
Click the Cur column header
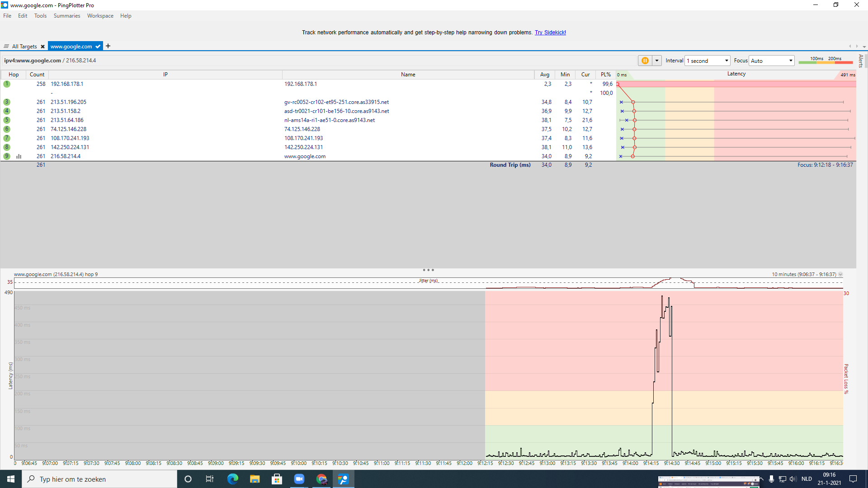(x=585, y=75)
